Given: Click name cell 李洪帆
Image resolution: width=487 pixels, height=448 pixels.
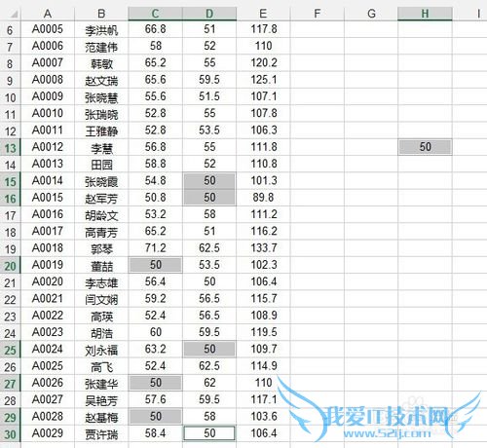Looking at the screenshot, I should coord(101,30).
